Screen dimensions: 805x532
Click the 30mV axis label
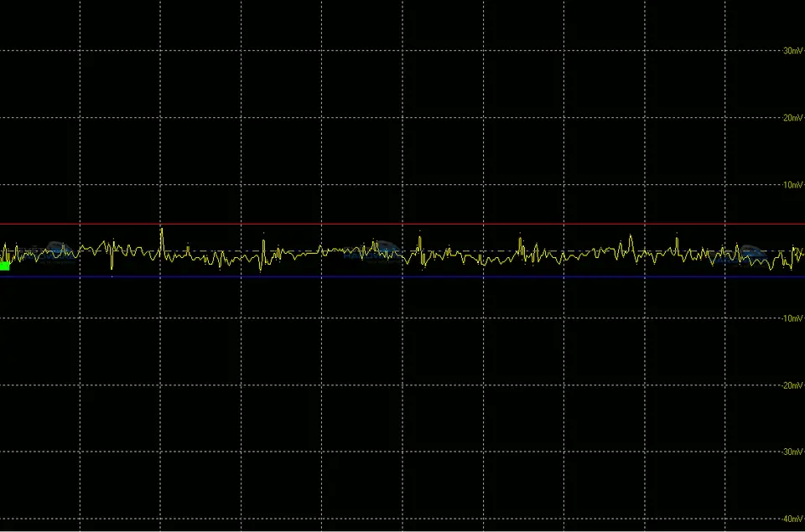[792, 51]
